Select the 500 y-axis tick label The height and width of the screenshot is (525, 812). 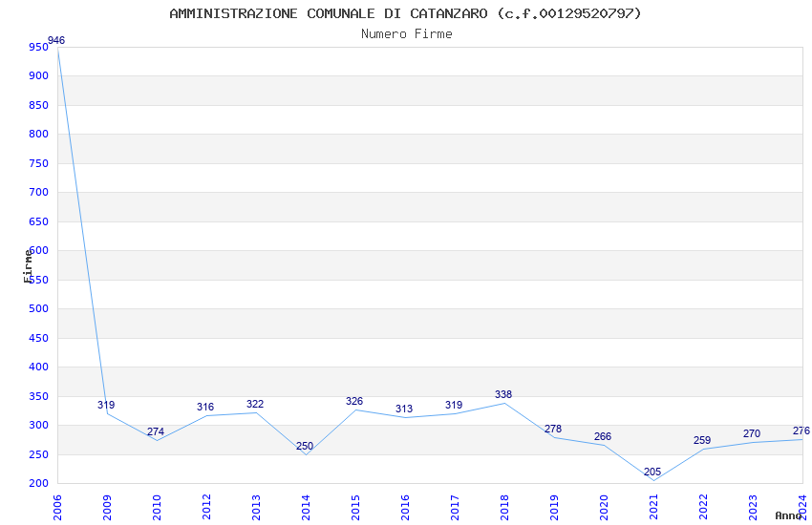click(x=39, y=308)
